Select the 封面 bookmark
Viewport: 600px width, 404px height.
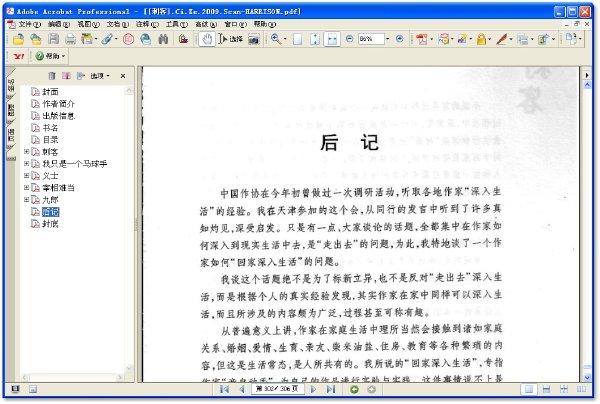[50, 92]
